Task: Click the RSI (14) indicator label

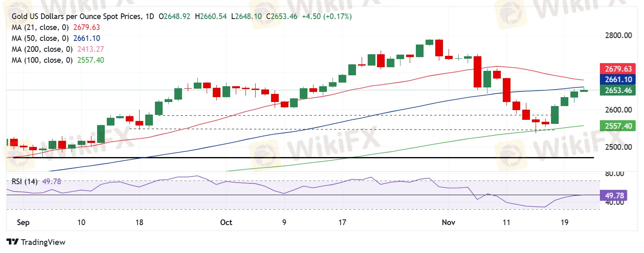Action: 24,182
